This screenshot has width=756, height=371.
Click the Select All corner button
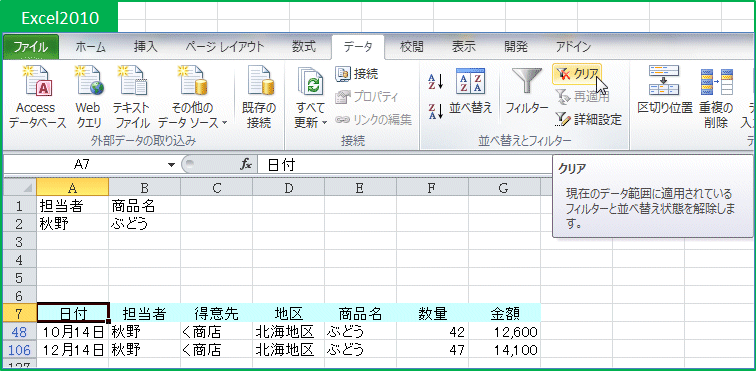pyautogui.click(x=20, y=188)
